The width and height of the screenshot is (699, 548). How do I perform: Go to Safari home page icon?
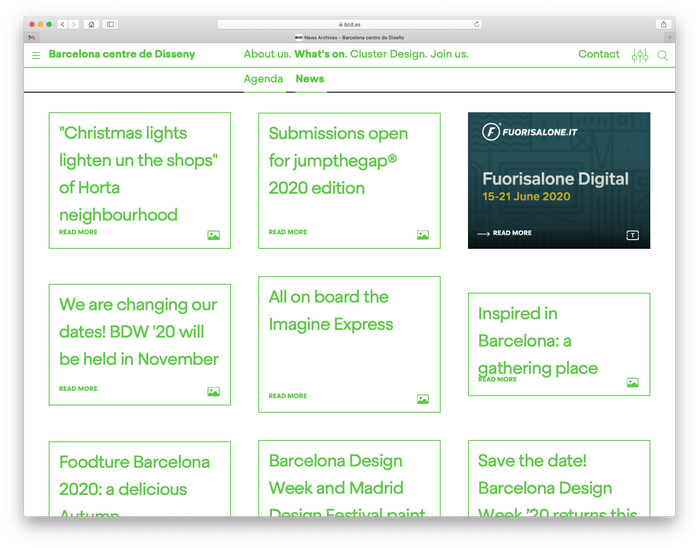click(x=91, y=24)
